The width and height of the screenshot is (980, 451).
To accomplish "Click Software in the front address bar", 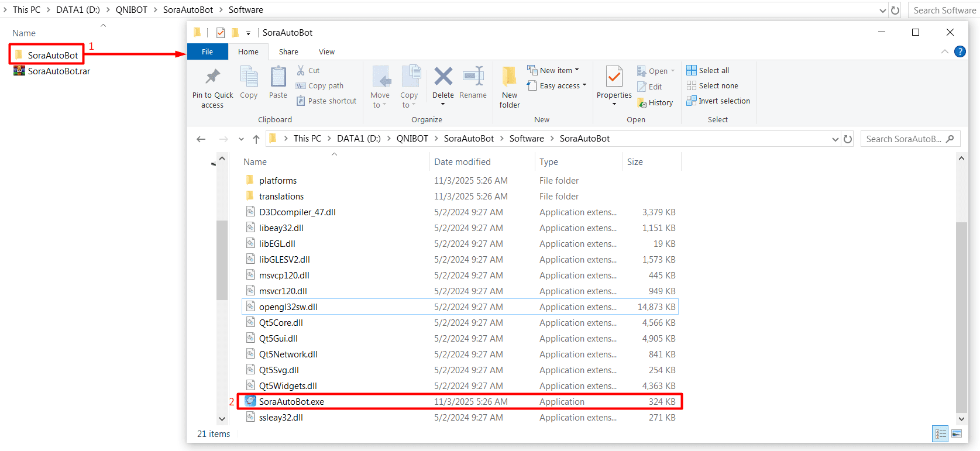I will coord(527,139).
